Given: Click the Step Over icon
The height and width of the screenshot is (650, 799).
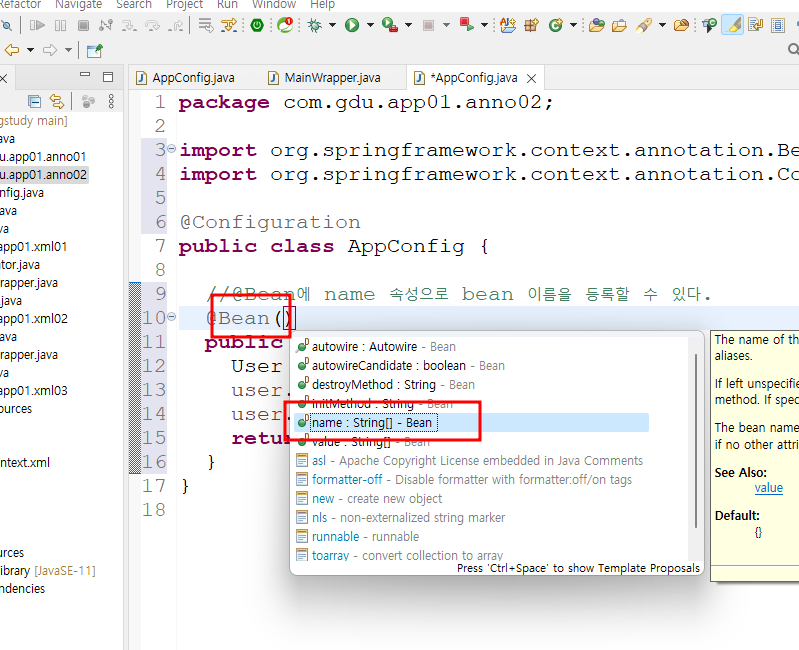Looking at the screenshot, I should click(x=152, y=24).
